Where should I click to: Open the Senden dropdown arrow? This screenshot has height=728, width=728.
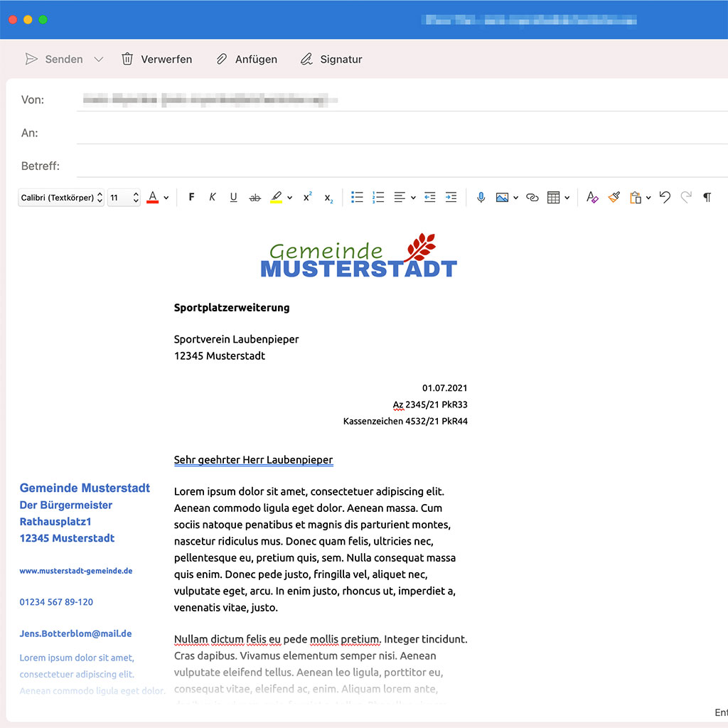coord(98,60)
